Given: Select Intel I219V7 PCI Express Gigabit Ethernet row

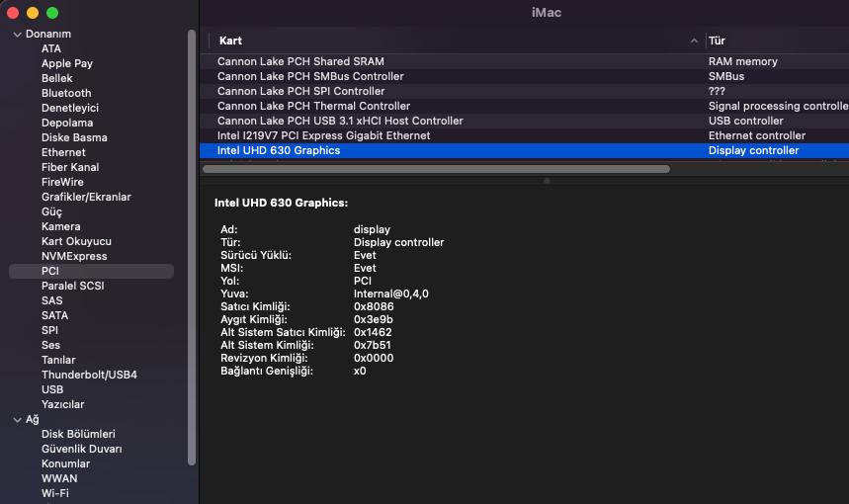Looking at the screenshot, I should pos(323,135).
